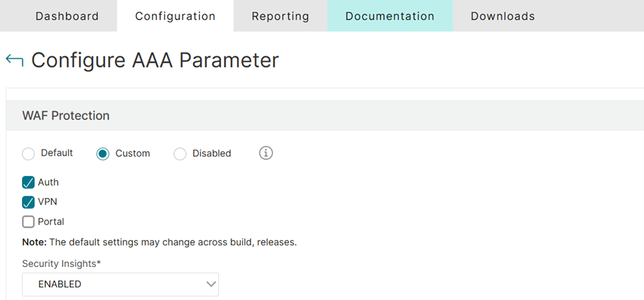Uncheck the Auth checkbox
This screenshot has height=300, width=644.
click(x=29, y=182)
